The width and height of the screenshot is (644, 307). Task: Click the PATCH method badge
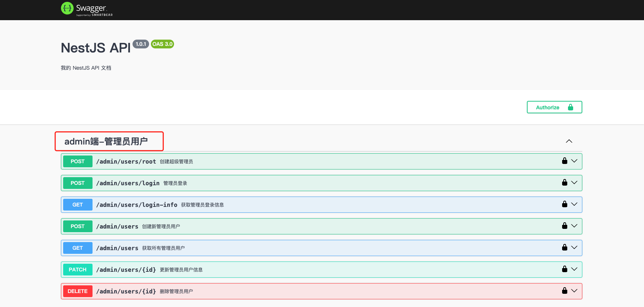tap(77, 270)
